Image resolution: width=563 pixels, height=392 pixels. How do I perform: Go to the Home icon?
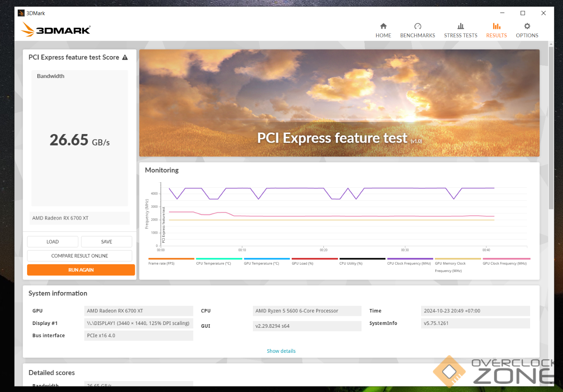point(383,26)
